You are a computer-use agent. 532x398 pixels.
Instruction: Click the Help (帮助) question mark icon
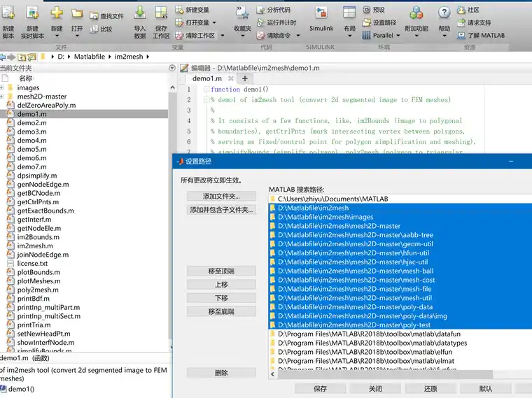click(x=444, y=13)
